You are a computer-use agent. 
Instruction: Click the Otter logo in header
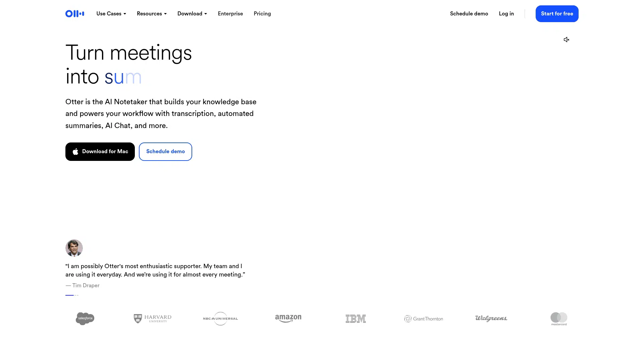pyautogui.click(x=75, y=14)
